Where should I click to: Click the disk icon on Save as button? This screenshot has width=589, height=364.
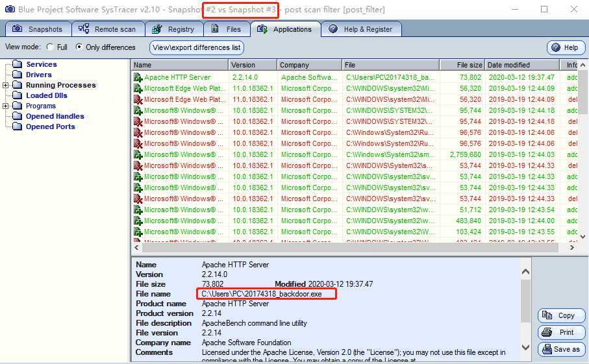547,349
